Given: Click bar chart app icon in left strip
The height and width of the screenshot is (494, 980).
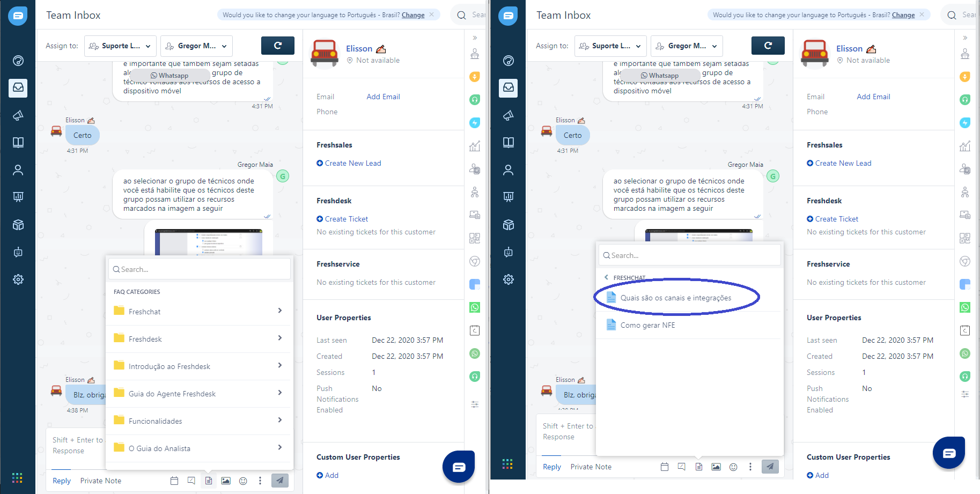Looking at the screenshot, I should click(x=475, y=146).
